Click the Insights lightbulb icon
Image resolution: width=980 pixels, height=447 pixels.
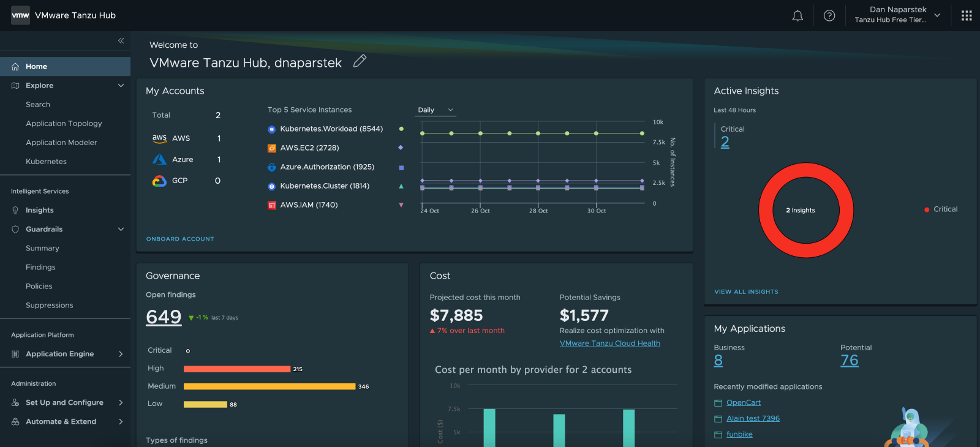pos(15,211)
